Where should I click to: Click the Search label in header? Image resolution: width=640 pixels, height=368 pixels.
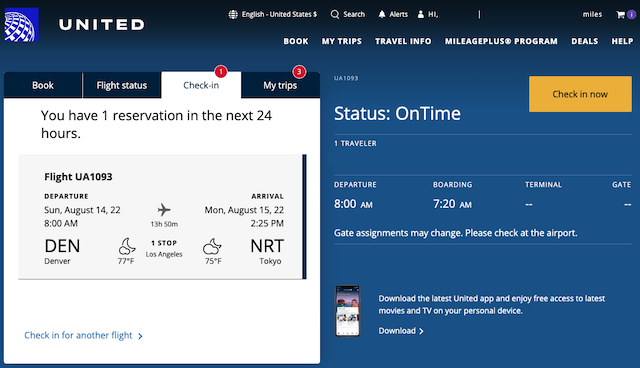click(354, 14)
